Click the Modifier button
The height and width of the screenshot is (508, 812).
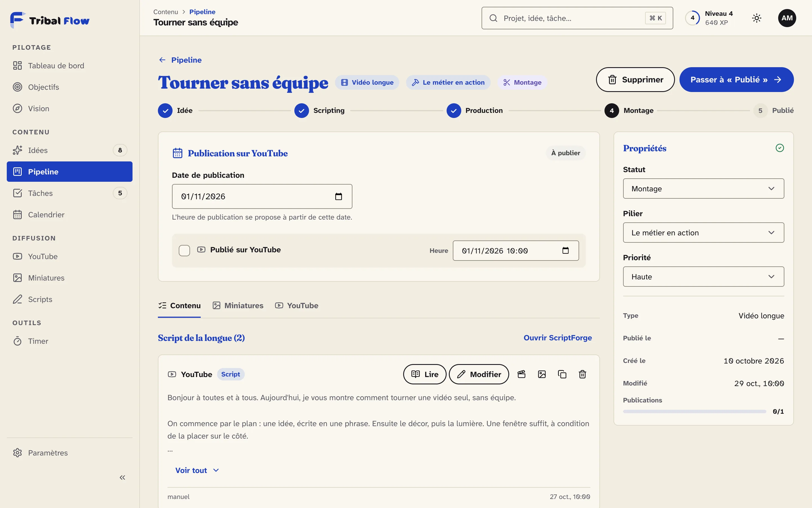[x=479, y=374]
